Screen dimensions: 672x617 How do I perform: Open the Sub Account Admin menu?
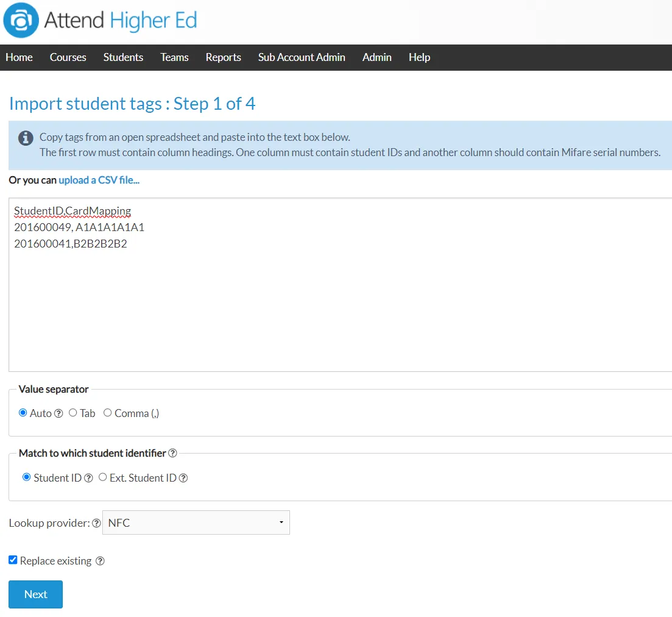(302, 57)
